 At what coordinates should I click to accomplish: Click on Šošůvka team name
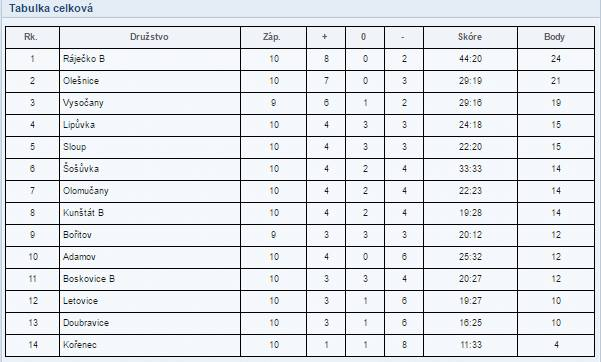click(x=81, y=169)
